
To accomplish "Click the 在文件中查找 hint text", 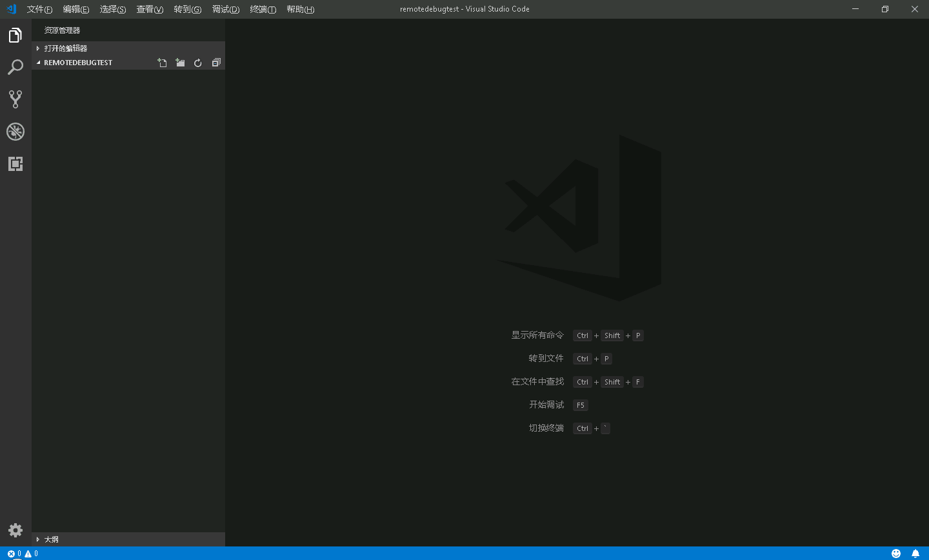I will [537, 382].
